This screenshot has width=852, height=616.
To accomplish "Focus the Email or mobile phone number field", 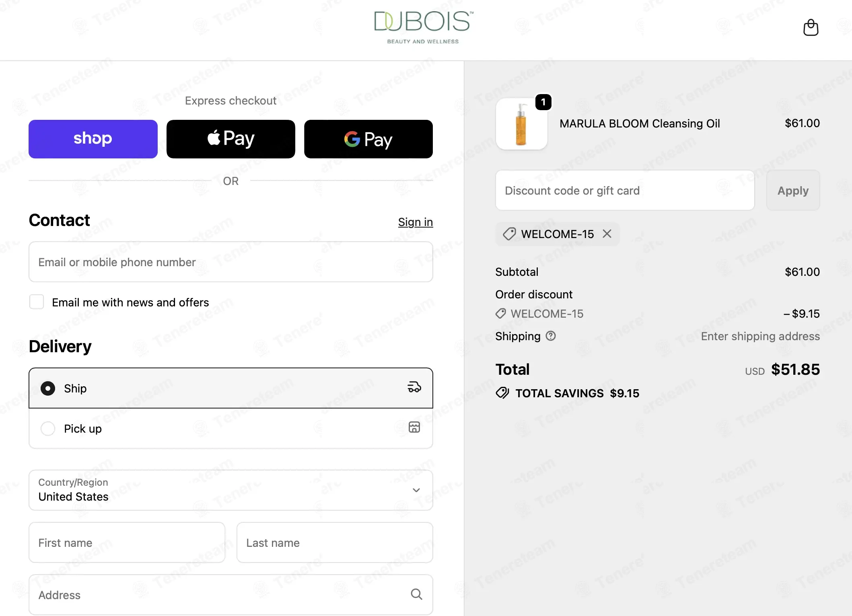I will click(231, 262).
